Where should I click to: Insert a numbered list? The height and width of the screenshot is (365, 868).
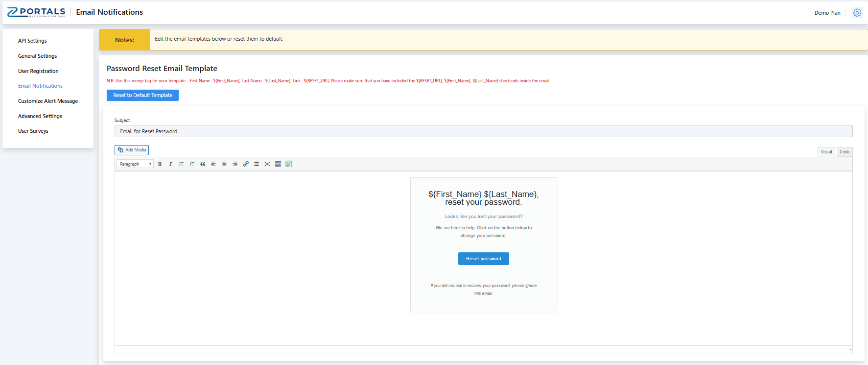click(x=192, y=164)
